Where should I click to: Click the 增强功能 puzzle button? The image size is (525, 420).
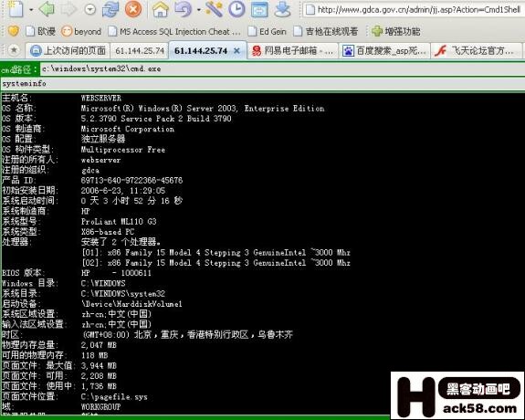(x=395, y=31)
